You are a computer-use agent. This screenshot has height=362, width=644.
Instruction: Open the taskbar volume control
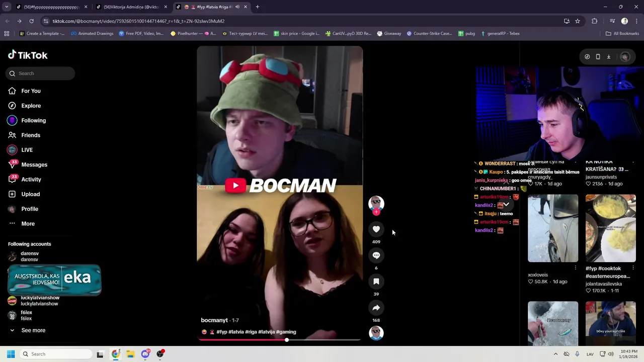click(611, 354)
